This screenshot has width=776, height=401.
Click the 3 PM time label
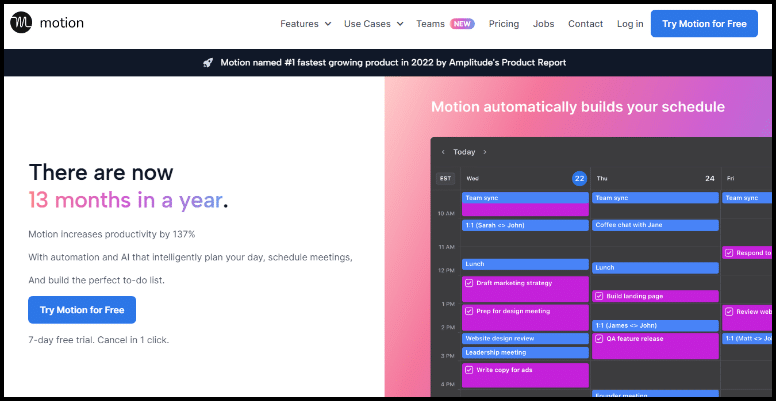tap(448, 356)
